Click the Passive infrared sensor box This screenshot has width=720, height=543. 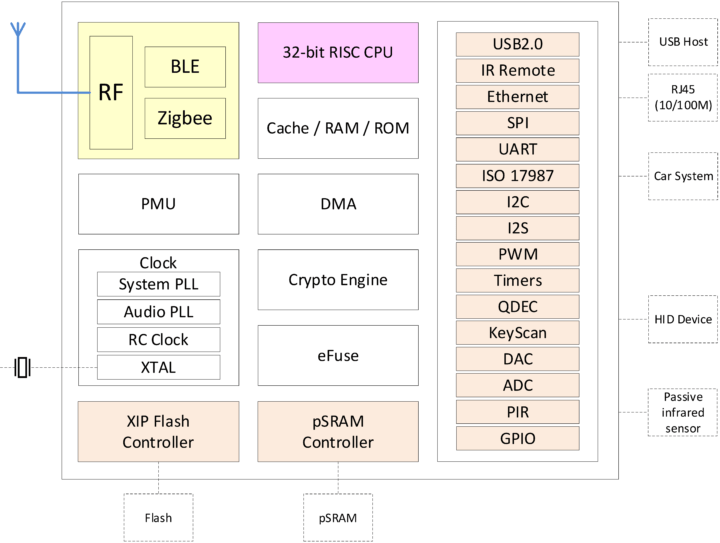pos(683,412)
